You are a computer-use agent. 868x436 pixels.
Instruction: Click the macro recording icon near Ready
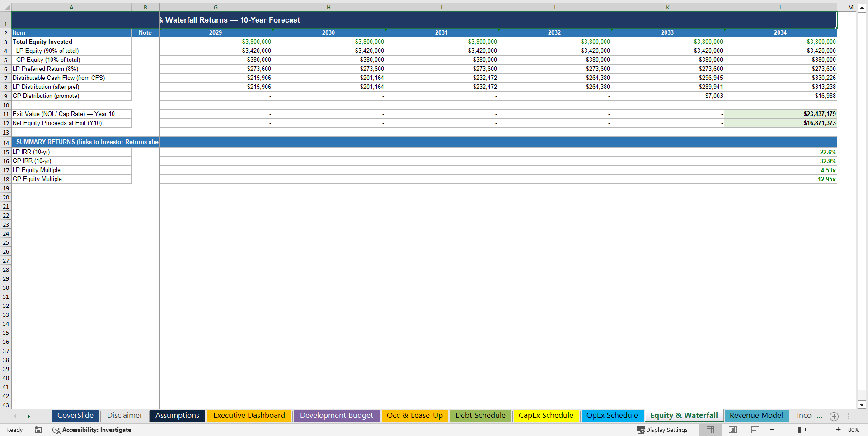(38, 430)
